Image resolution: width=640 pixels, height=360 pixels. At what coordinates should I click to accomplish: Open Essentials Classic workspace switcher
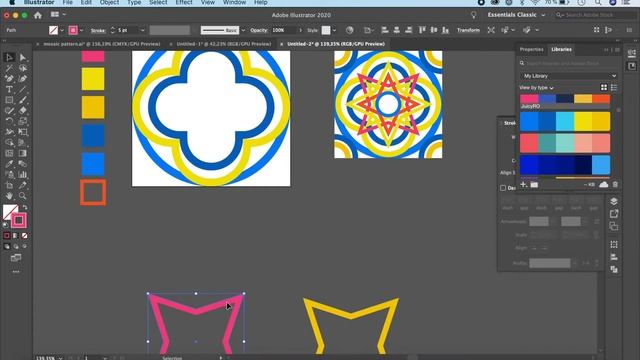point(516,15)
